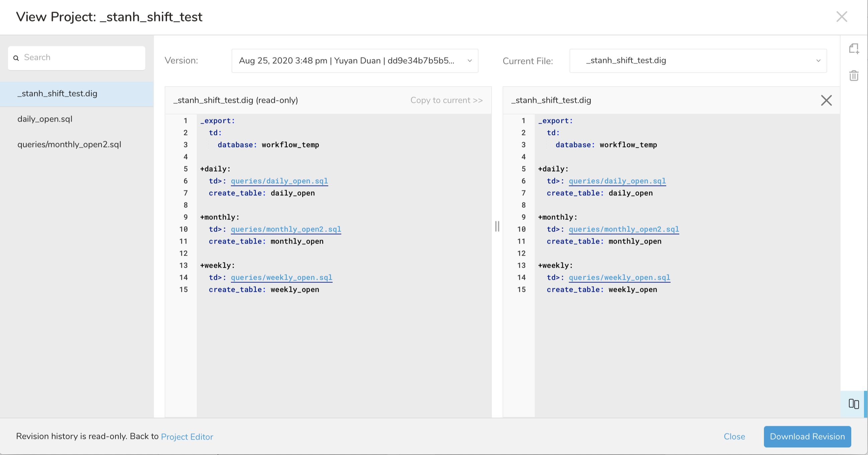Click the add new file icon
The width and height of the screenshot is (868, 455).
point(854,49)
